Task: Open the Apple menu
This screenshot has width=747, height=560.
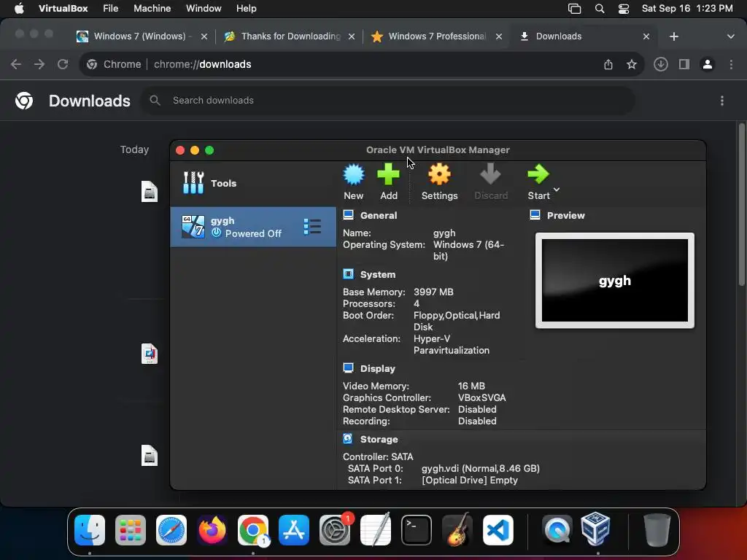Action: 19,9
